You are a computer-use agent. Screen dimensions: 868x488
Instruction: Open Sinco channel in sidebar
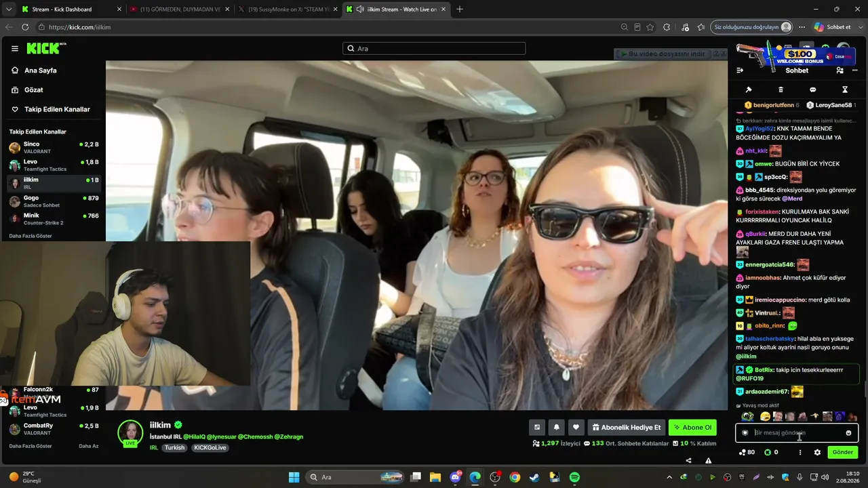53,147
